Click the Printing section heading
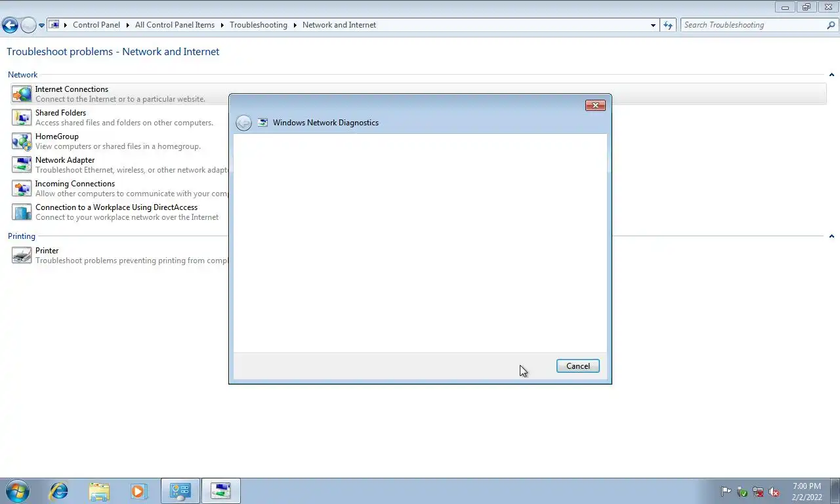This screenshot has width=840, height=504. tap(22, 236)
